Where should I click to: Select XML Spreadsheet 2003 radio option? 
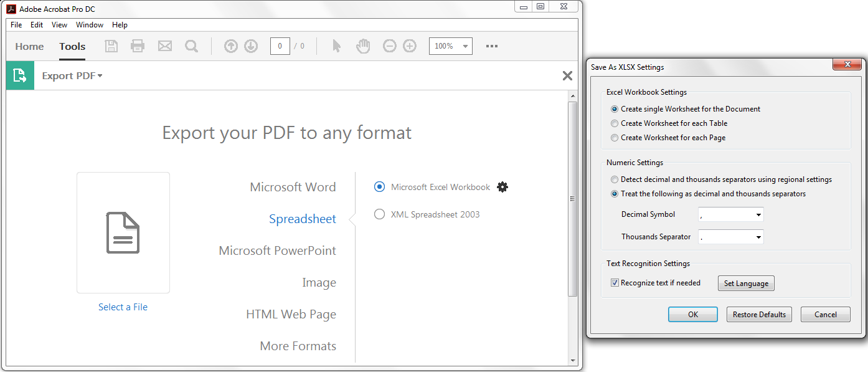click(x=379, y=214)
